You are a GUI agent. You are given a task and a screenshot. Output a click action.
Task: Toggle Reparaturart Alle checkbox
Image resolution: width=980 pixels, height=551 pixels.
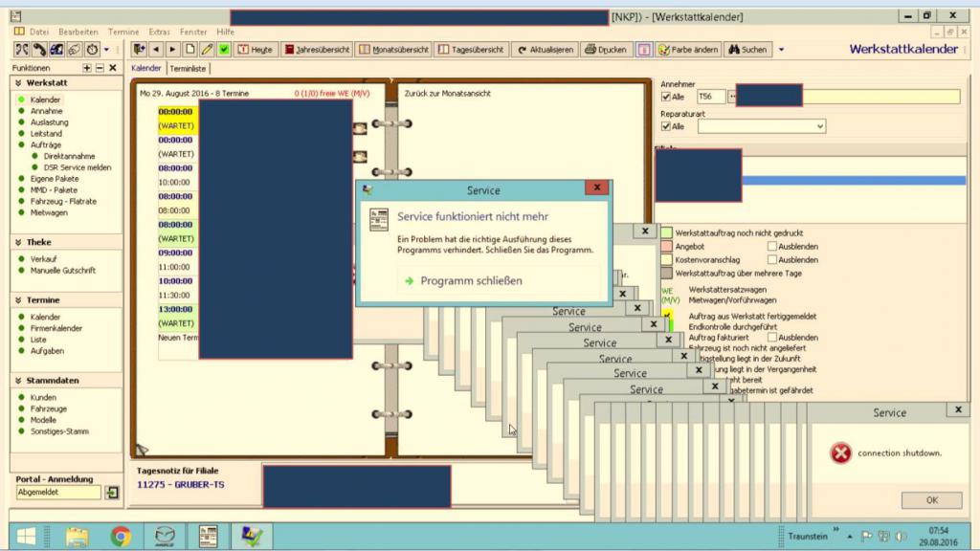pos(666,126)
